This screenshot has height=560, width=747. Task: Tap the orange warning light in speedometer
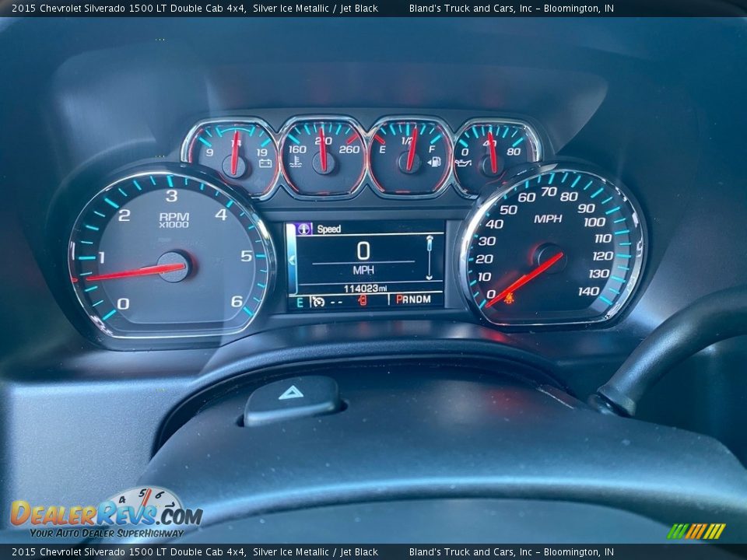509,298
